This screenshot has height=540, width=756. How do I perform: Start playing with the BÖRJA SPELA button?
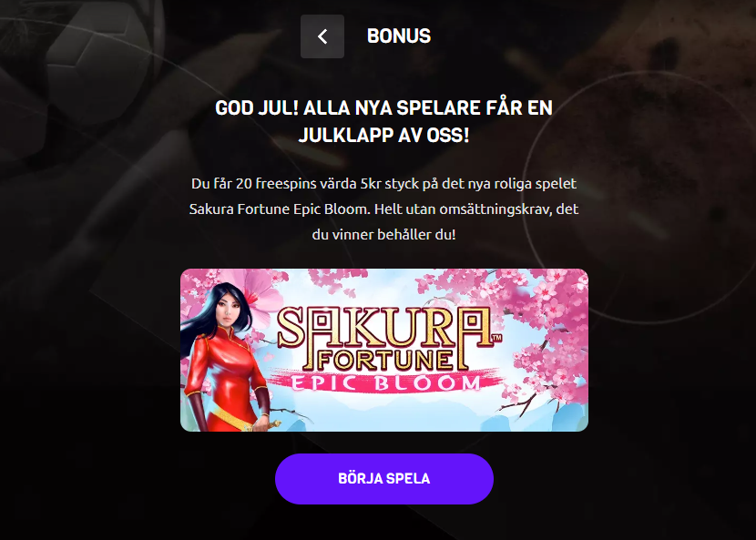pyautogui.click(x=384, y=479)
